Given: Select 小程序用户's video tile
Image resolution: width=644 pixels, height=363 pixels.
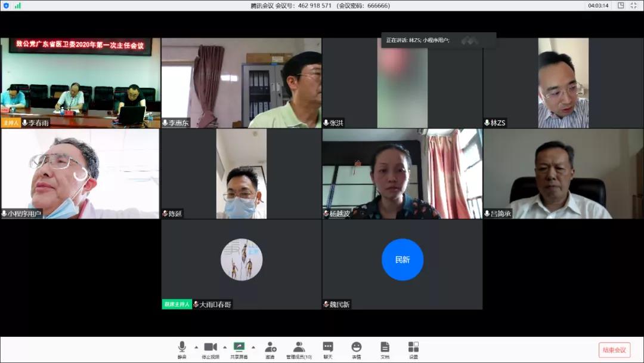Looking at the screenshot, I should coord(80,174).
